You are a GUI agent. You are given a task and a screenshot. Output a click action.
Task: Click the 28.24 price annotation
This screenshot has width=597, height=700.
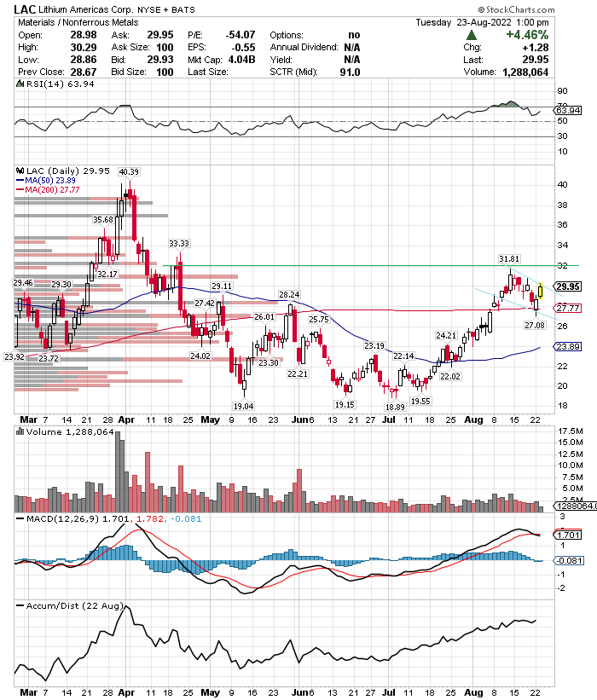[289, 295]
